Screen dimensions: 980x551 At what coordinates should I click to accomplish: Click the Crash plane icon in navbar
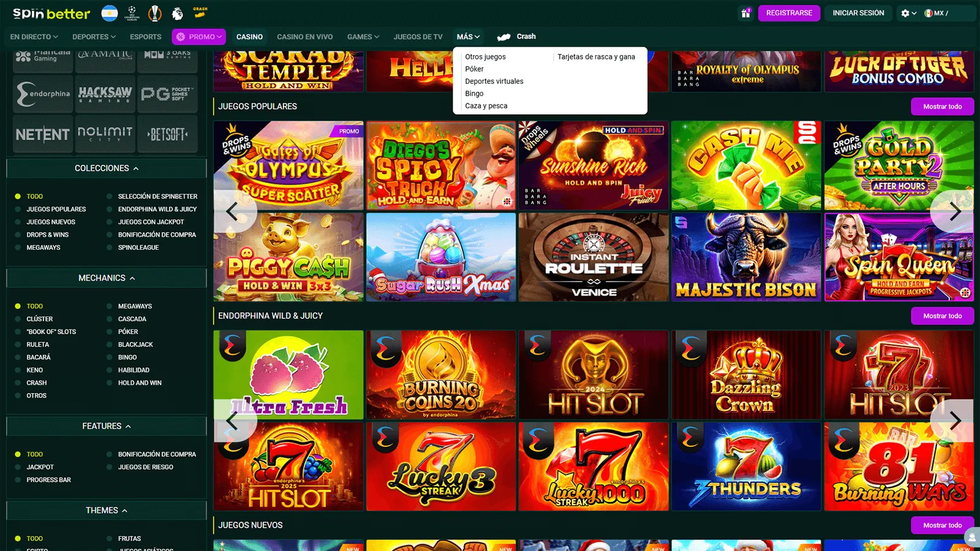[503, 37]
